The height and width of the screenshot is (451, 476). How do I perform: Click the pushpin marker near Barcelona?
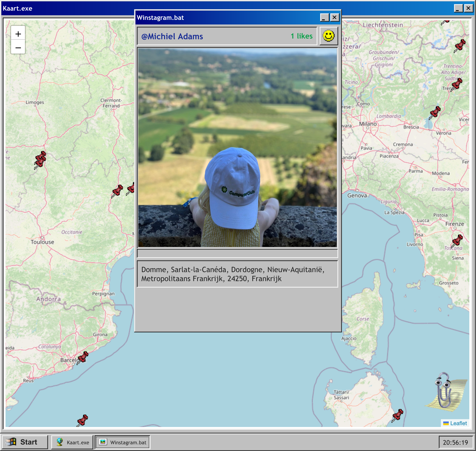83,357
